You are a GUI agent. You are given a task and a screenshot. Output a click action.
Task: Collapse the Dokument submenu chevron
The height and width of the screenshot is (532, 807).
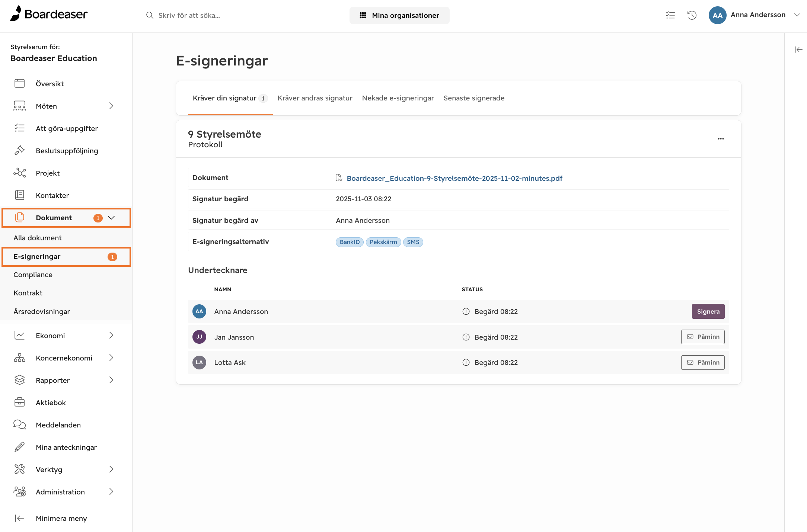coord(111,218)
